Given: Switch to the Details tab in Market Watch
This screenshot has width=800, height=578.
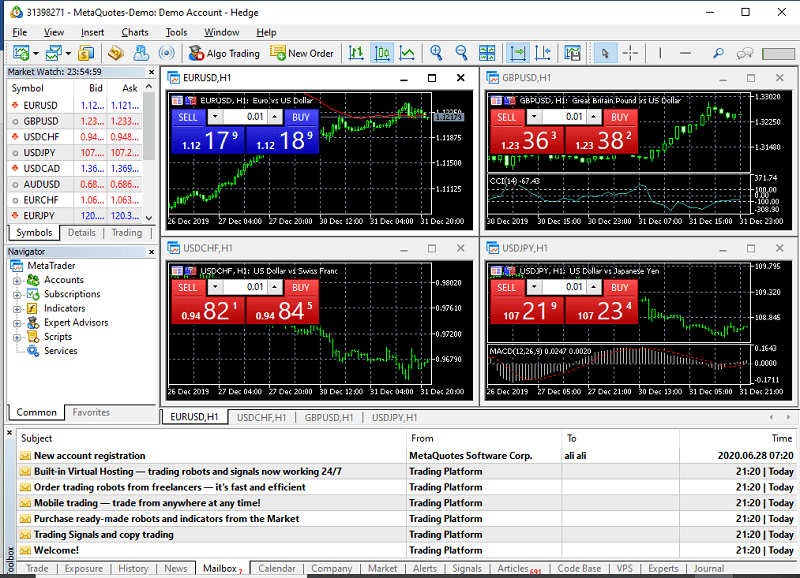Looking at the screenshot, I should [82, 233].
